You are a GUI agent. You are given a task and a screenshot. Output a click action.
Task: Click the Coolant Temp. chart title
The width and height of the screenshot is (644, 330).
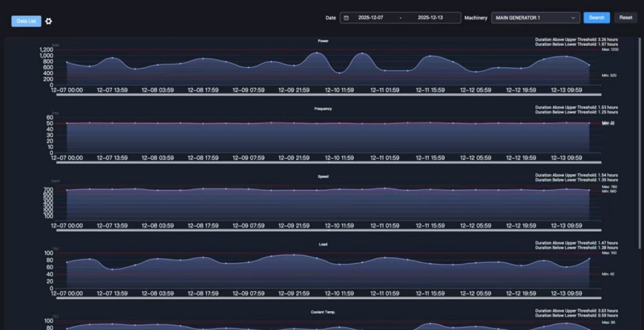pos(323,312)
